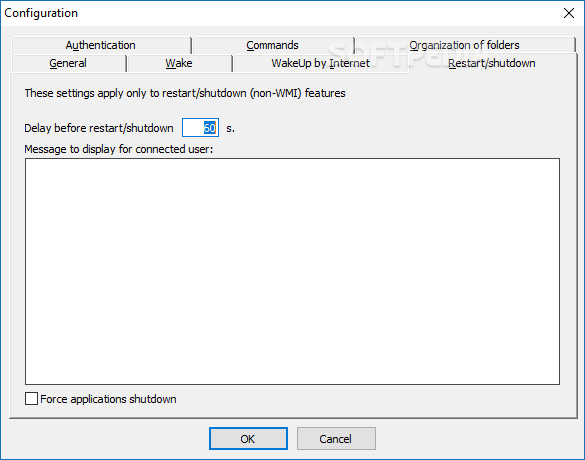
Task: Go to the General tab
Action: [x=68, y=63]
